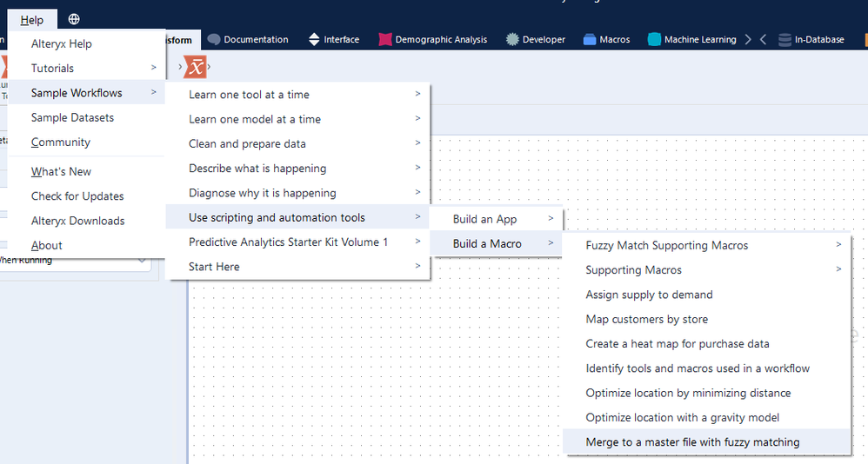The width and height of the screenshot is (868, 464).
Task: Expand Clean and prepare data
Action: coord(297,143)
